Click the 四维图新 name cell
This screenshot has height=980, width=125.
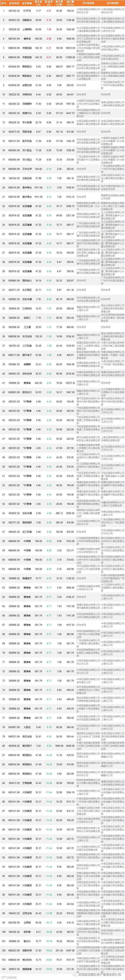coord(27,104)
